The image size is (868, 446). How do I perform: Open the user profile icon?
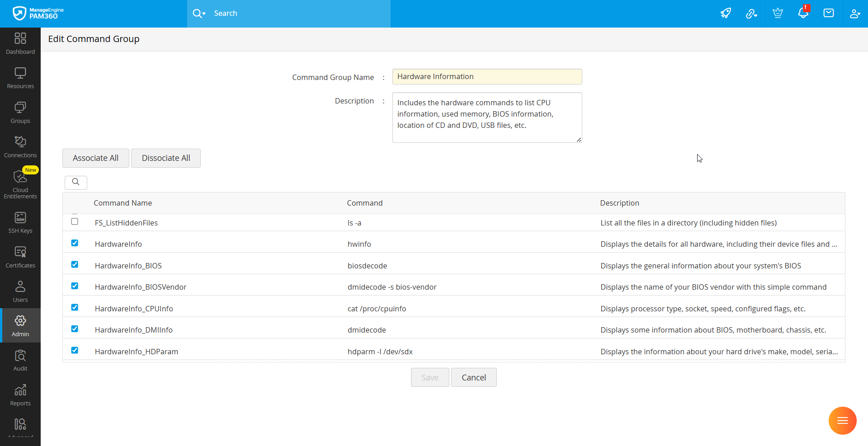tap(854, 14)
